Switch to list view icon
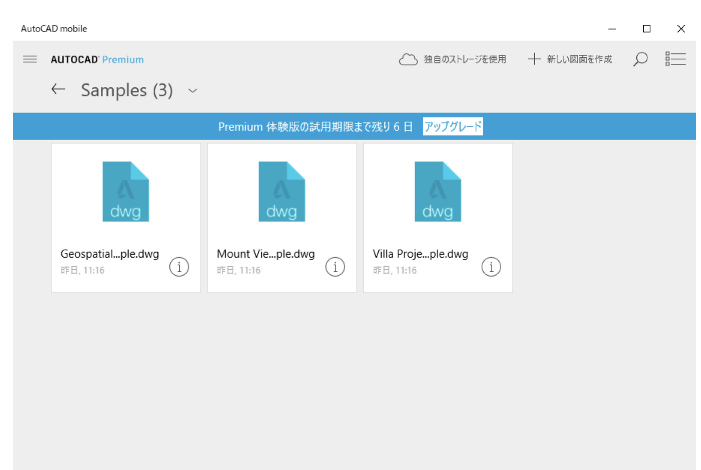Screen dimensions: 701x470 tap(675, 59)
